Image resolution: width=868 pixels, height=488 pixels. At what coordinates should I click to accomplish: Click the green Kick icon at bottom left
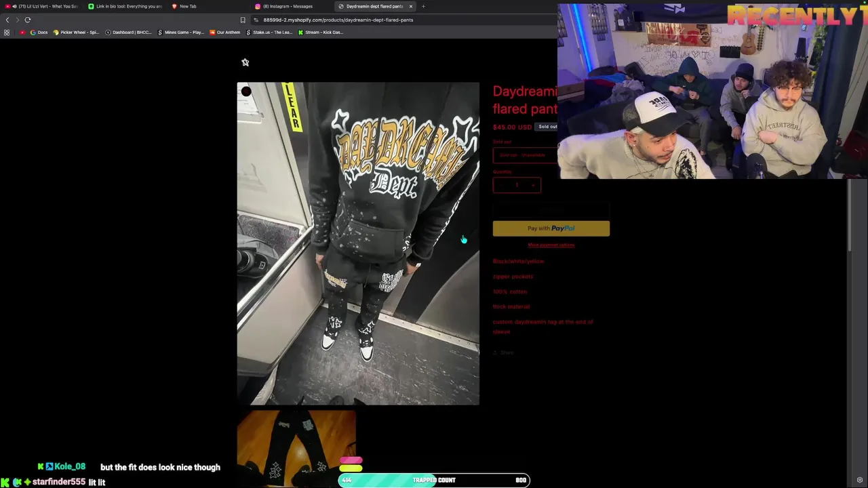point(5,482)
